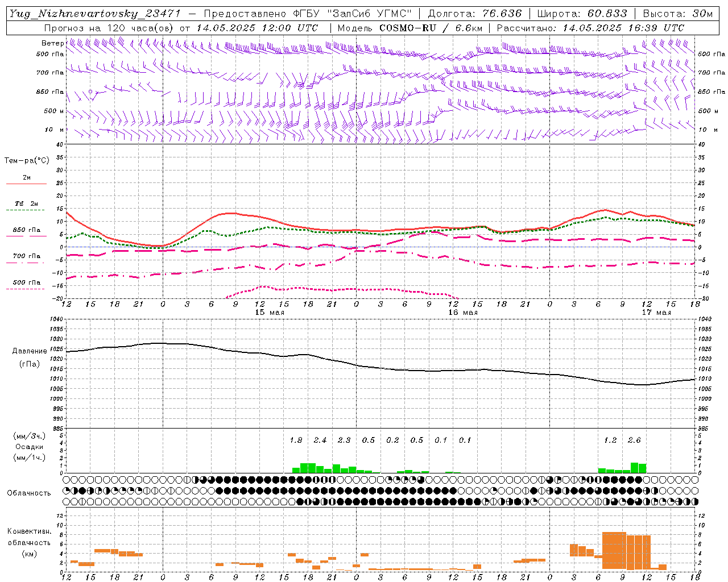
Task: Click the 16 мая date label
Action: [x=463, y=313]
